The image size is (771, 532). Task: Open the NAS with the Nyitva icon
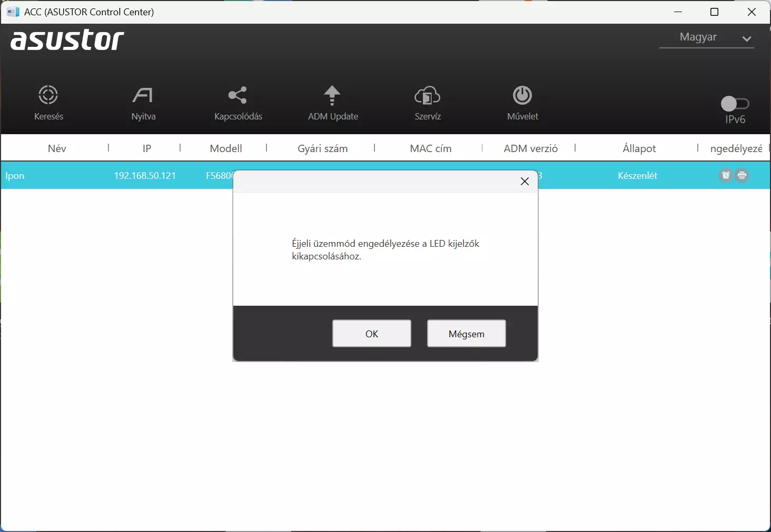click(143, 95)
